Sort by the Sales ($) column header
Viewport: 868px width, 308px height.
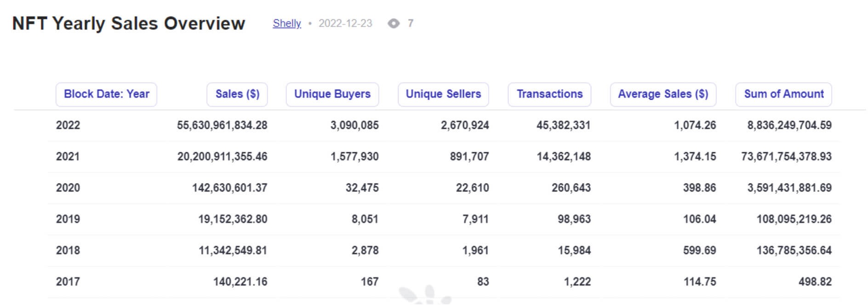pyautogui.click(x=237, y=94)
